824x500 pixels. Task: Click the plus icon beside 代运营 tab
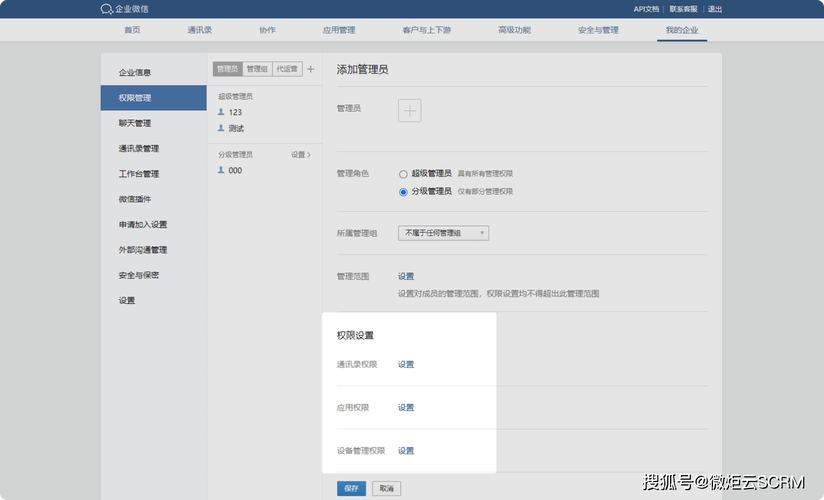pyautogui.click(x=310, y=69)
